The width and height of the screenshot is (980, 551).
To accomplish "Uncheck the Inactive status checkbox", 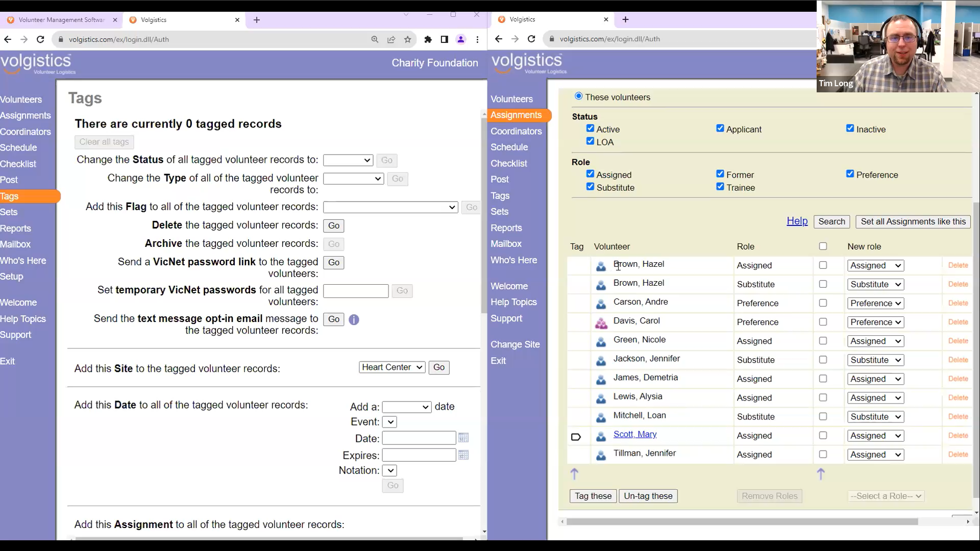I will point(850,129).
